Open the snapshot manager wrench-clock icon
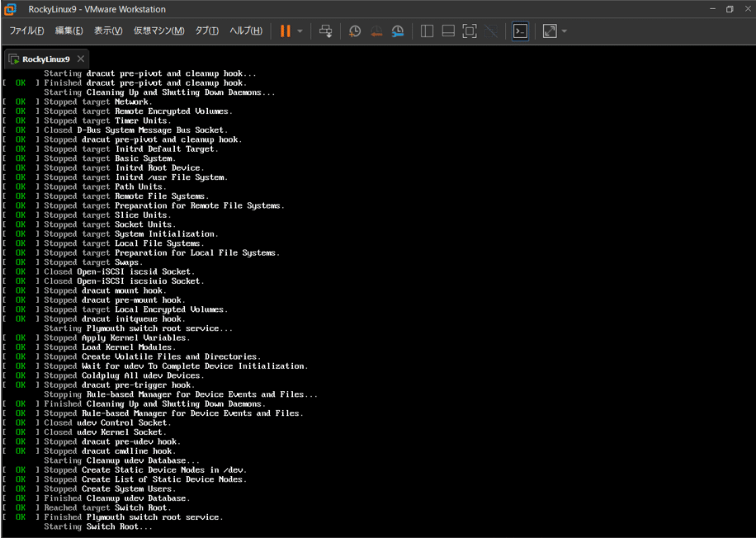Viewport: 756px width, 538px height. [397, 31]
